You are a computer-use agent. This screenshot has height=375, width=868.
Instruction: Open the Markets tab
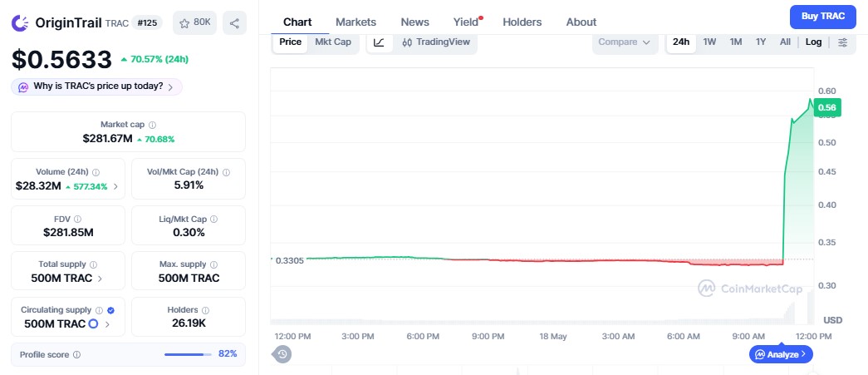pos(356,22)
